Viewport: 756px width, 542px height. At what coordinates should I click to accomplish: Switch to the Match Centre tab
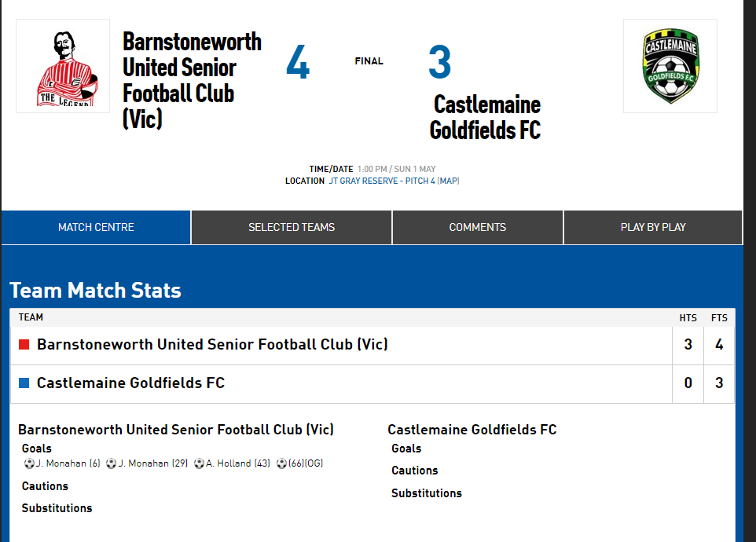coord(96,227)
